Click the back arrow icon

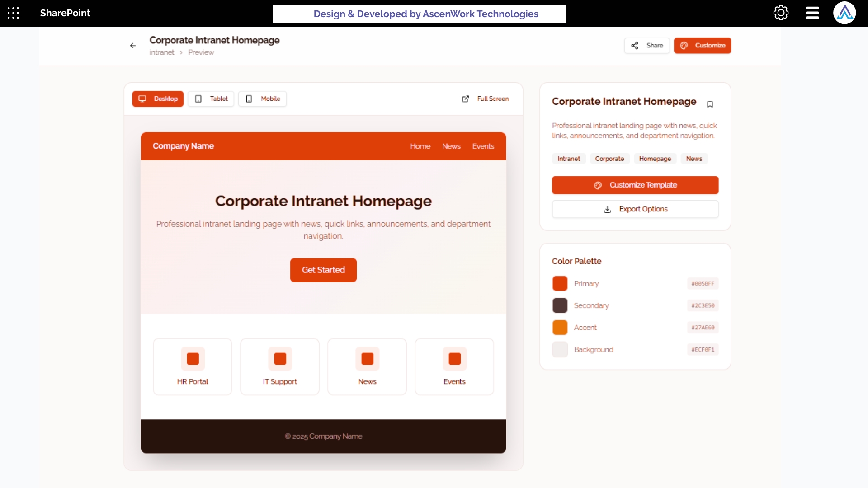(133, 46)
